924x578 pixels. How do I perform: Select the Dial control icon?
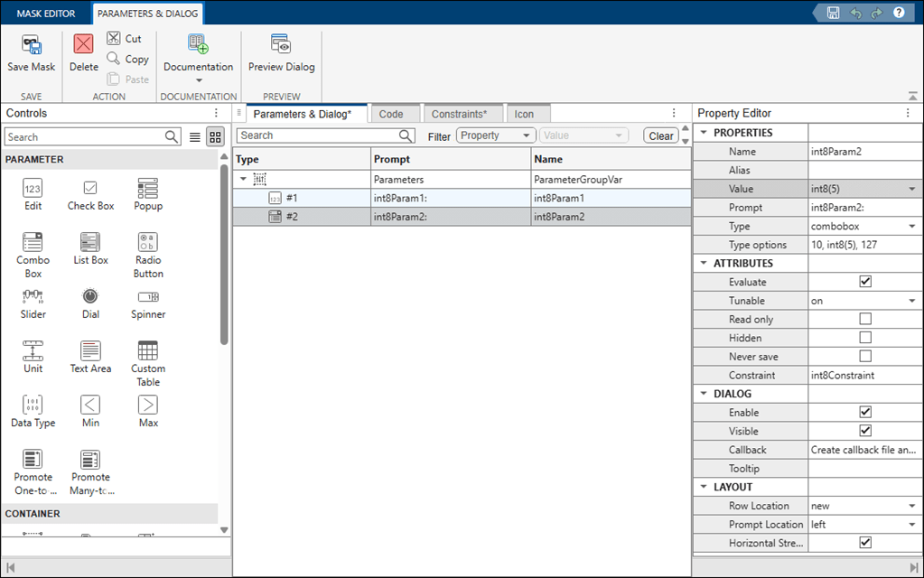[90, 297]
